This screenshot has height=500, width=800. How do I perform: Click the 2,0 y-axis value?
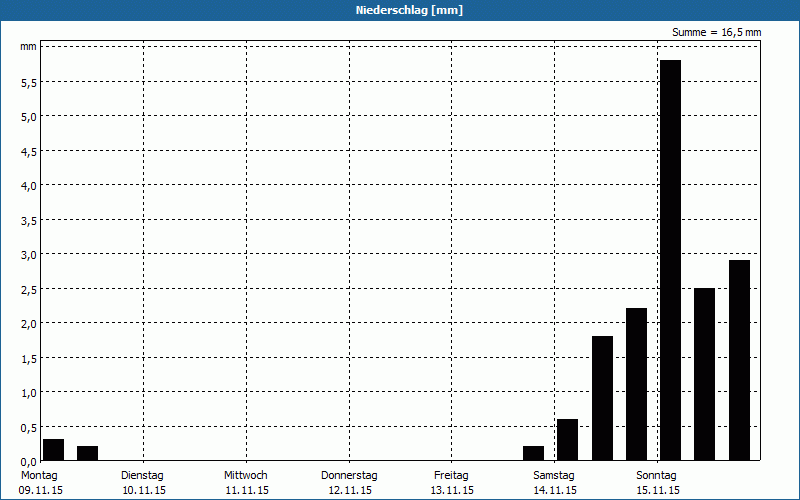pos(29,323)
